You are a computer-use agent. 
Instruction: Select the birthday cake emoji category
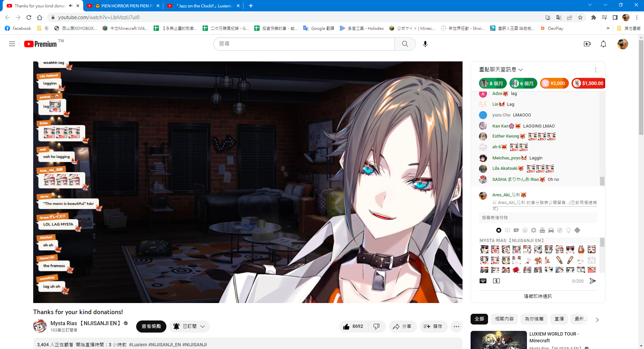pos(542,230)
